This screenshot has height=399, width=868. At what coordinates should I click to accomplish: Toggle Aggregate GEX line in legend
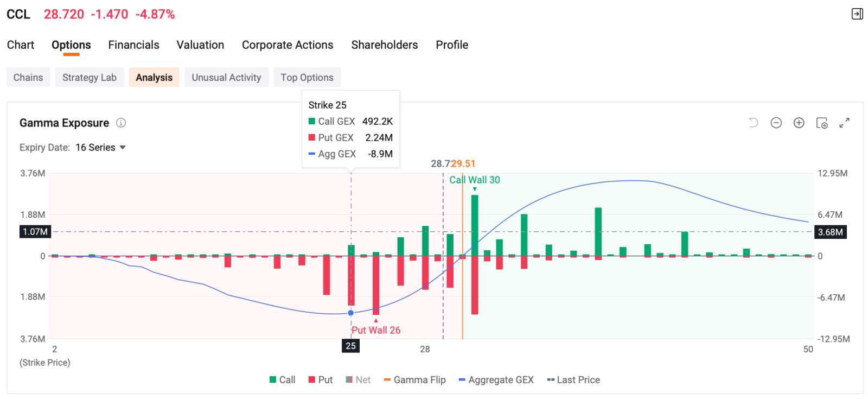pyautogui.click(x=496, y=380)
